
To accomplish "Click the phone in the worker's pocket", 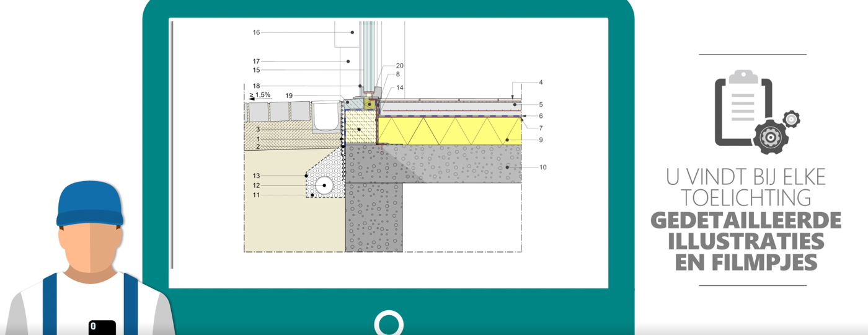I will [102, 328].
